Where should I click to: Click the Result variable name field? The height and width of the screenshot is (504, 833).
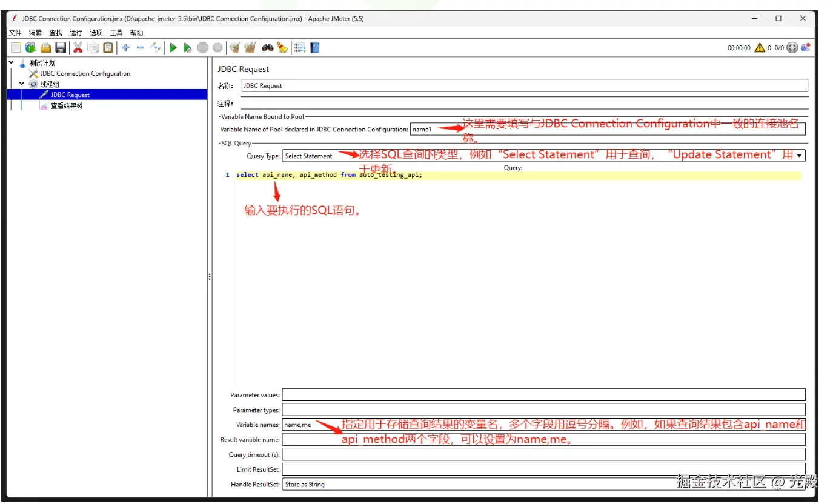[x=544, y=439]
